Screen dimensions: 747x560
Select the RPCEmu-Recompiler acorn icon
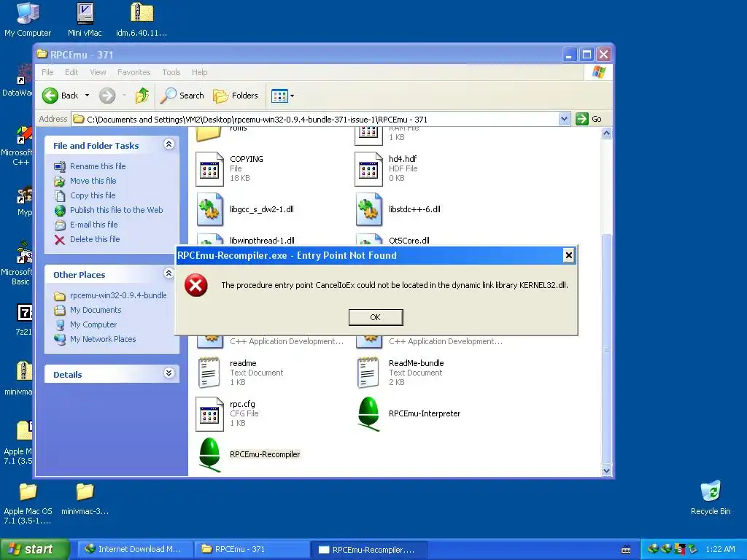(x=209, y=455)
